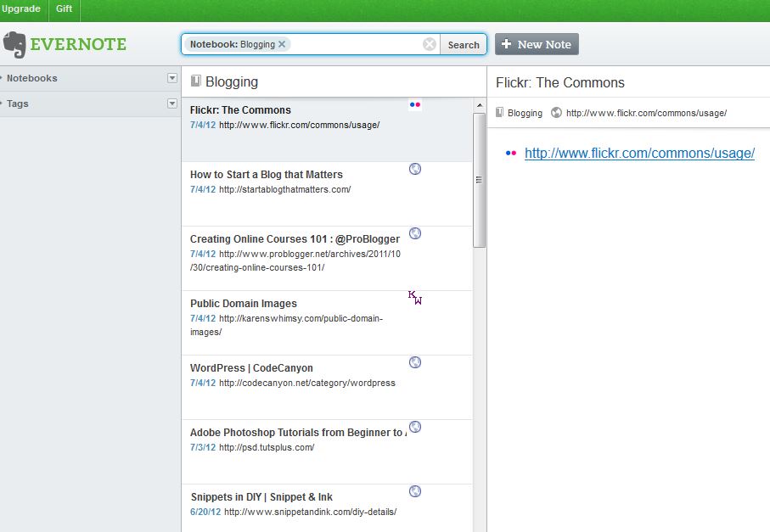Click the Flickr dots icon in note body

point(511,153)
